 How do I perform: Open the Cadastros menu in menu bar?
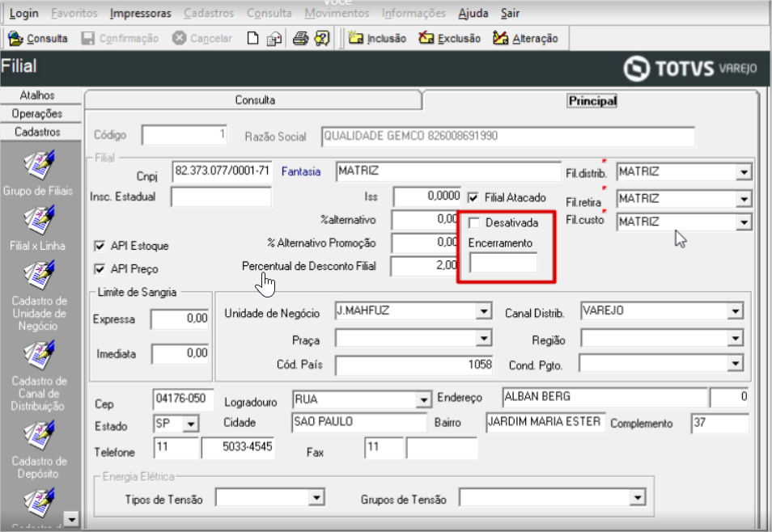click(x=209, y=13)
